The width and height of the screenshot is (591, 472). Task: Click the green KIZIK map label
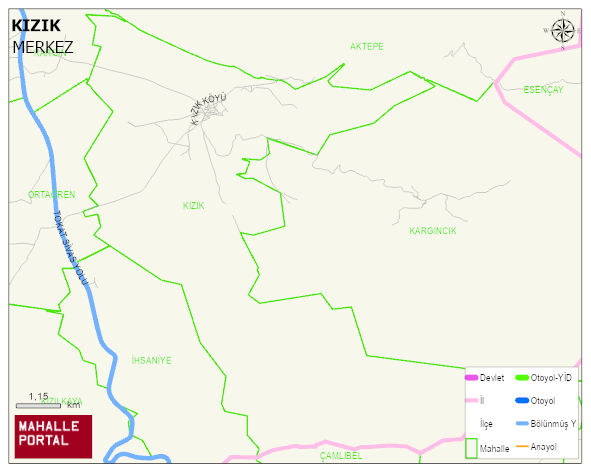point(193,205)
